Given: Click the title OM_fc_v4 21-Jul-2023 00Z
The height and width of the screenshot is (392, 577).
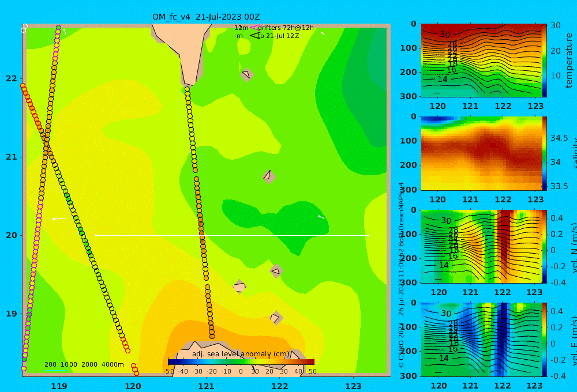Looking at the screenshot, I should pos(206,17).
